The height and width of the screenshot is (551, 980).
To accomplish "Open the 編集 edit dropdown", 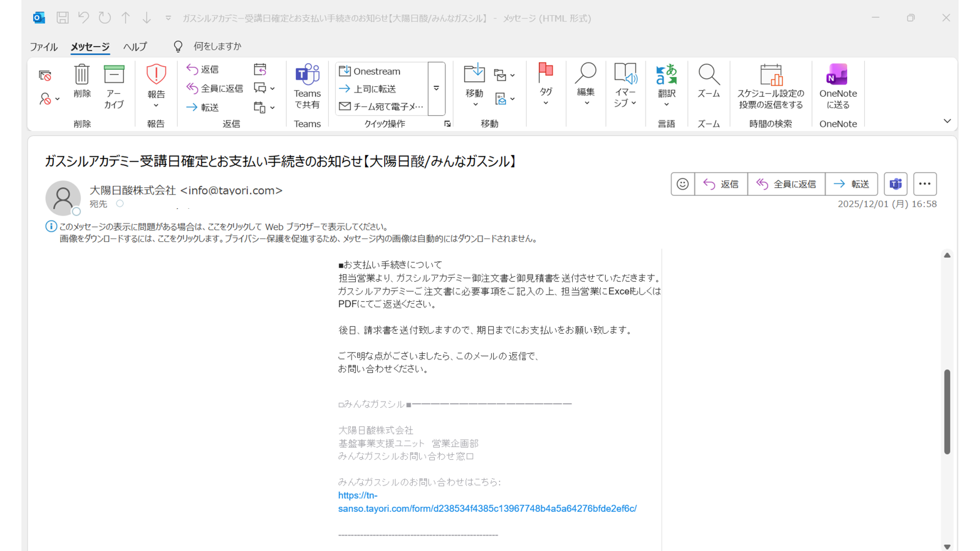I will click(586, 86).
